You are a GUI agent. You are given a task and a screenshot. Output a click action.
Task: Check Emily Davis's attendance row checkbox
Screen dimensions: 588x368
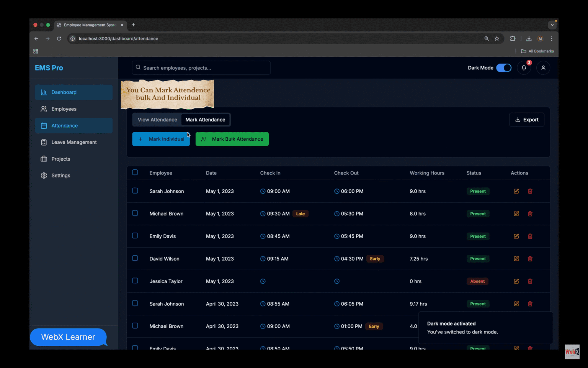(x=135, y=236)
